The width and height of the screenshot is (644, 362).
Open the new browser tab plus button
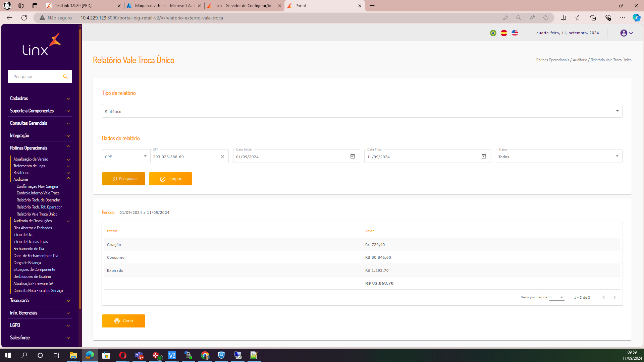click(x=372, y=6)
